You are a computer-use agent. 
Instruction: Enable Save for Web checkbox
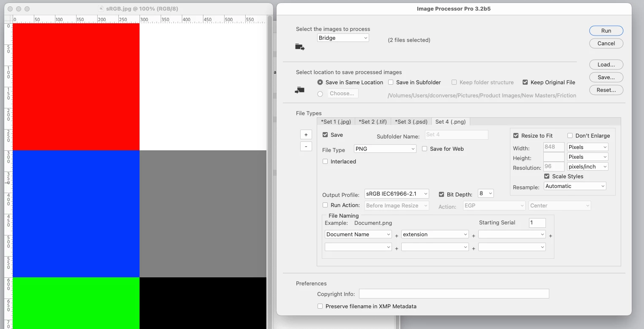pyautogui.click(x=425, y=149)
